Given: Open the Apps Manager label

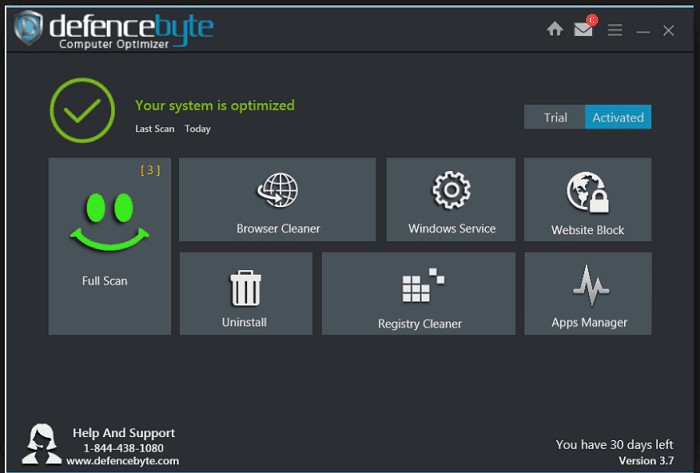Looking at the screenshot, I should [589, 323].
